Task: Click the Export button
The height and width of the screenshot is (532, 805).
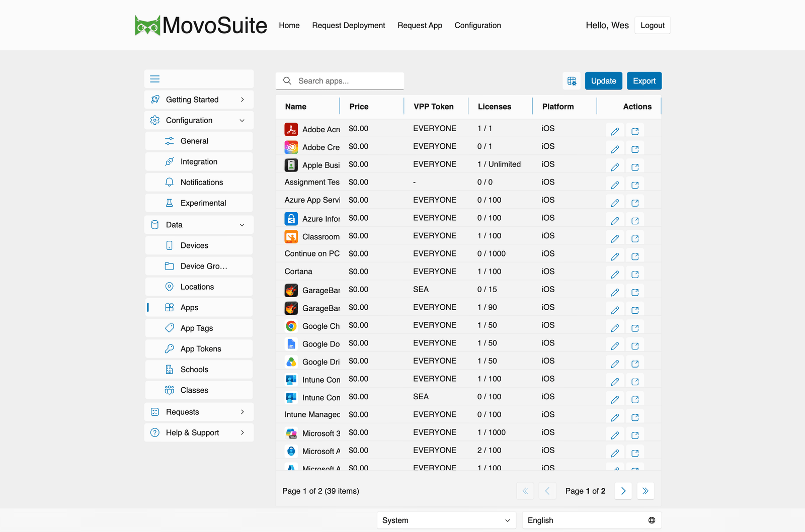Action: [x=644, y=81]
